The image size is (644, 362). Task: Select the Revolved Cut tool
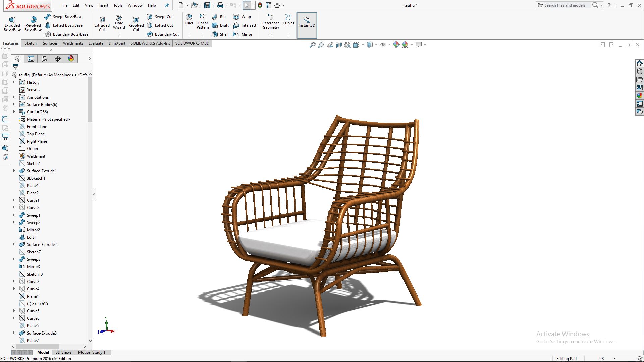click(136, 24)
